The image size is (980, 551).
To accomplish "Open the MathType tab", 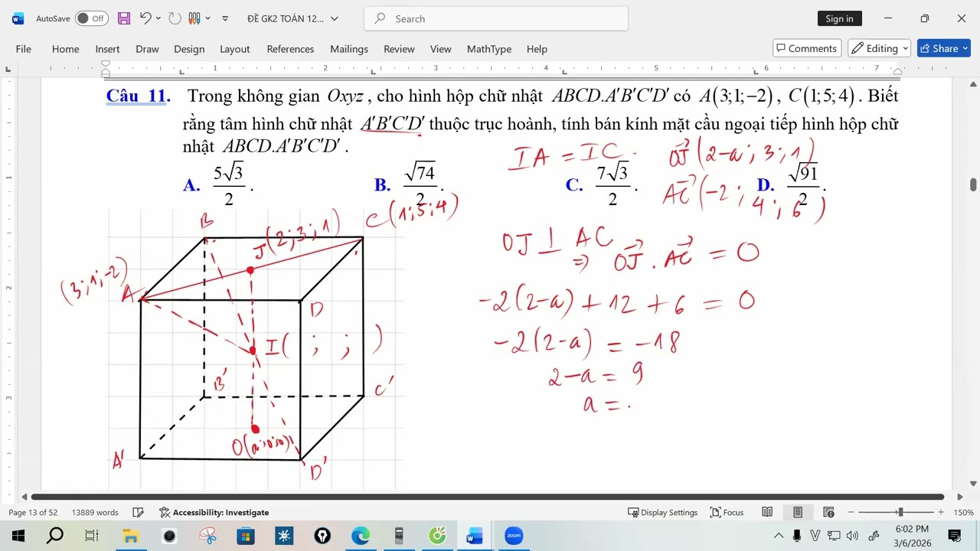I will click(x=489, y=49).
